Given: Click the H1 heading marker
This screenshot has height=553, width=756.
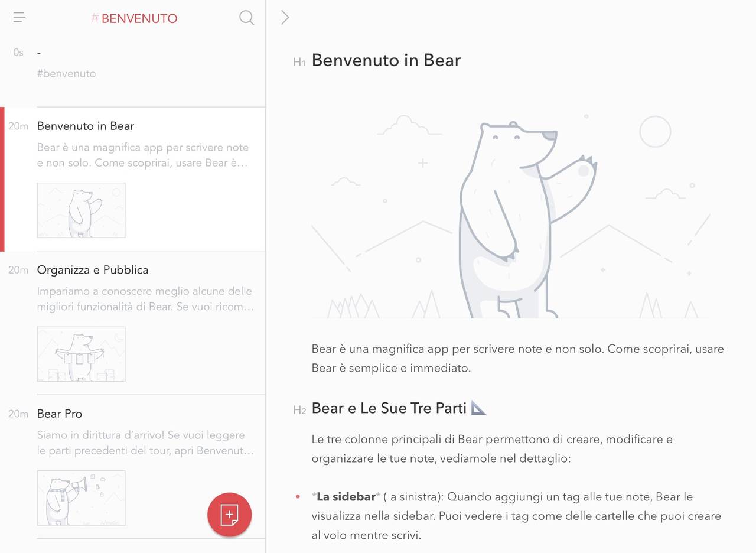Looking at the screenshot, I should coord(299,62).
